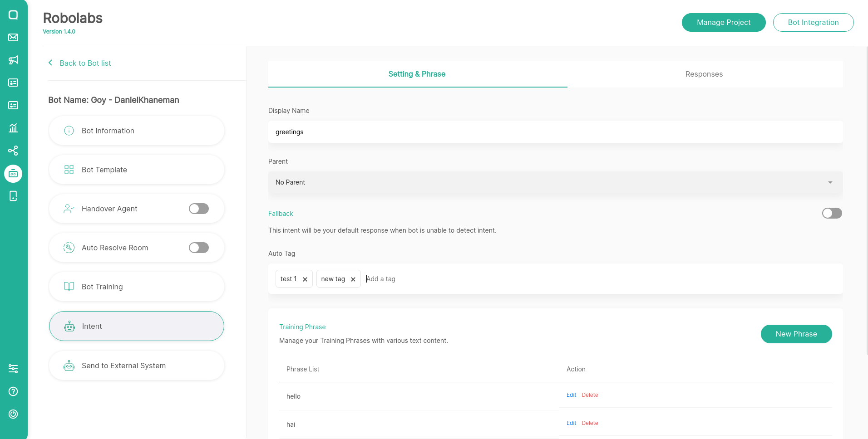Delete the 'hello' training phrase
The width and height of the screenshot is (868, 439).
pyautogui.click(x=590, y=395)
